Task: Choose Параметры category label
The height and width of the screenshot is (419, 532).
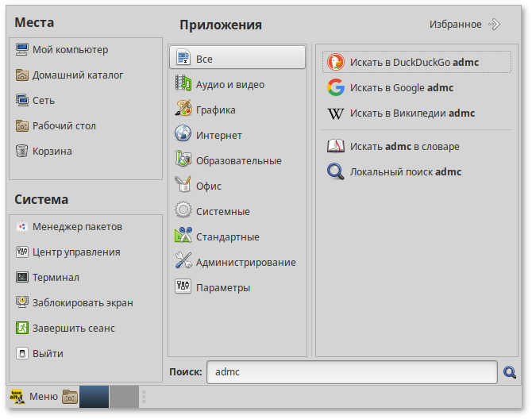Action: 223,288
